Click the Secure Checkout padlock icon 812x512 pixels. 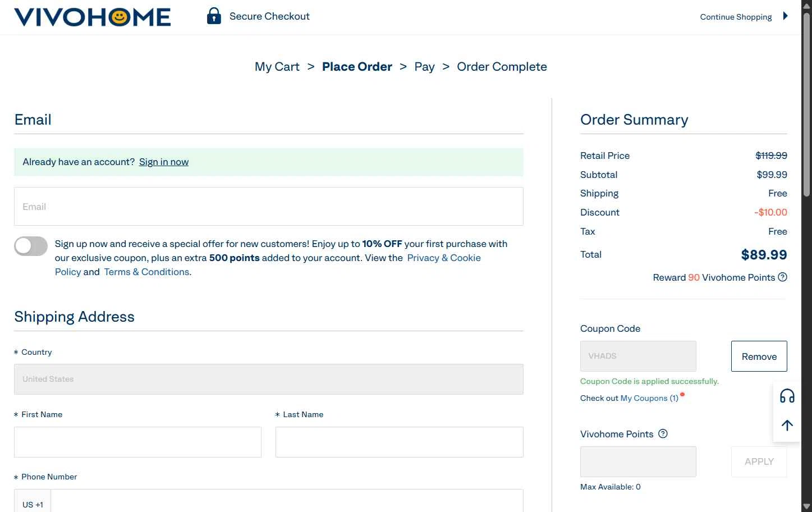[214, 16]
